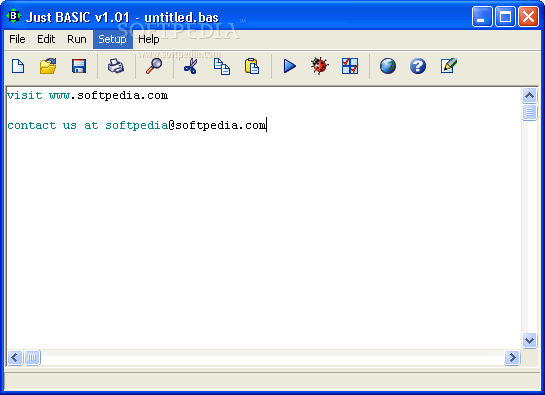This screenshot has height=395, width=545.
Task: Save the program with the floppy disk icon
Action: [x=79, y=66]
